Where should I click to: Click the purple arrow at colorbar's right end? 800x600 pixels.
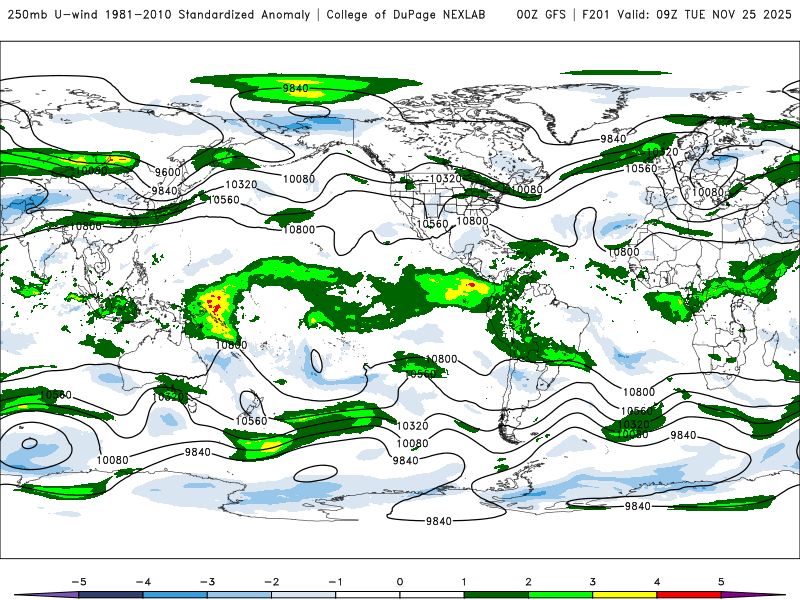point(754,595)
